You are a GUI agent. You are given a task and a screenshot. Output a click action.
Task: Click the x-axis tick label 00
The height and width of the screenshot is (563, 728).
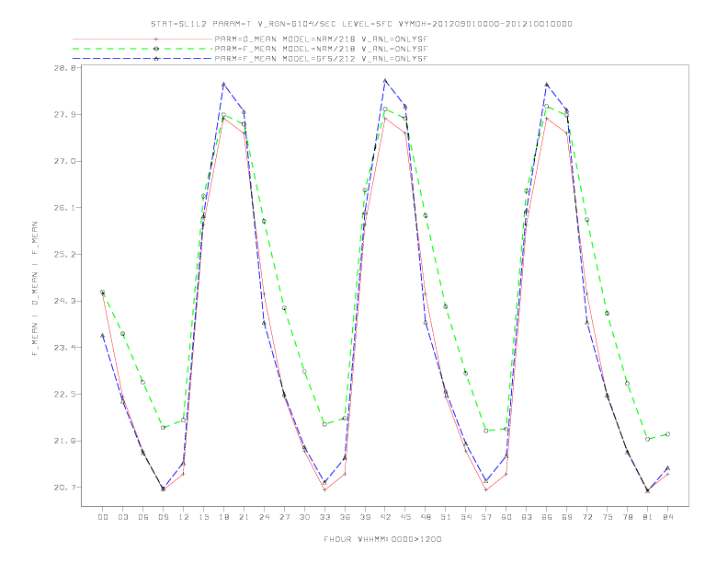click(103, 517)
